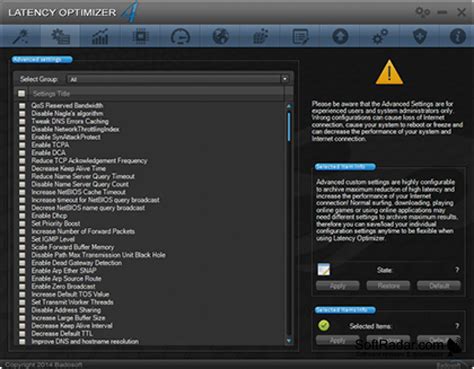
Task: Check Reduce TCP Acknowledgement Frequency
Action: (22, 161)
